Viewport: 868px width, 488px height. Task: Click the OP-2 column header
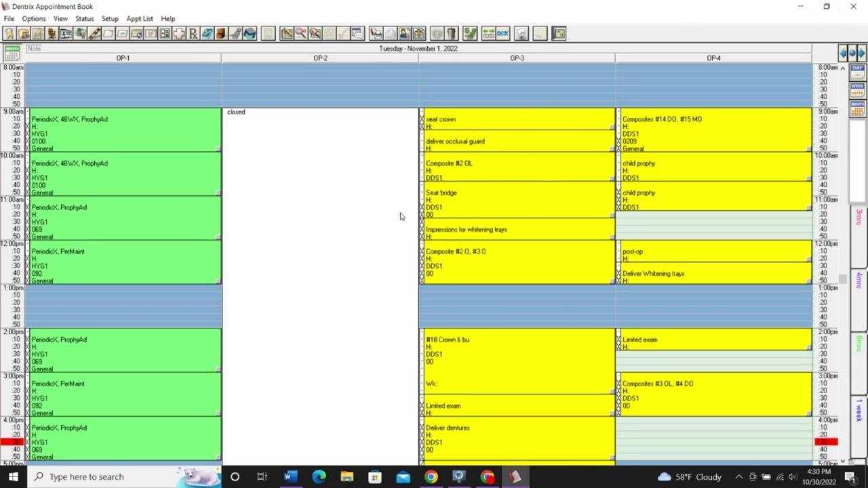320,58
